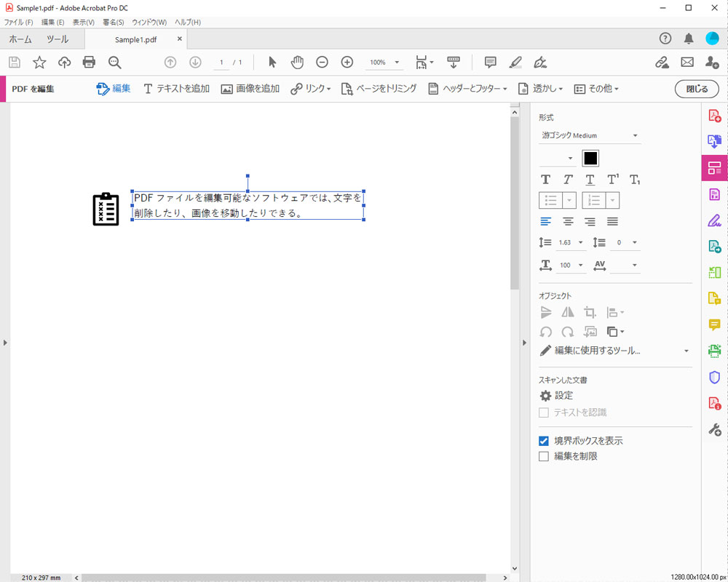Set center text alignment

[x=568, y=222]
